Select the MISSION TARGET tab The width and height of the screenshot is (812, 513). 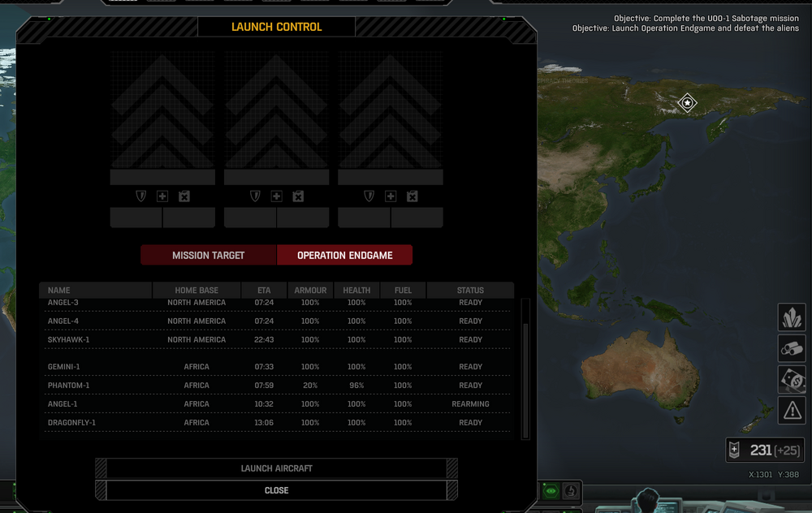[208, 254]
